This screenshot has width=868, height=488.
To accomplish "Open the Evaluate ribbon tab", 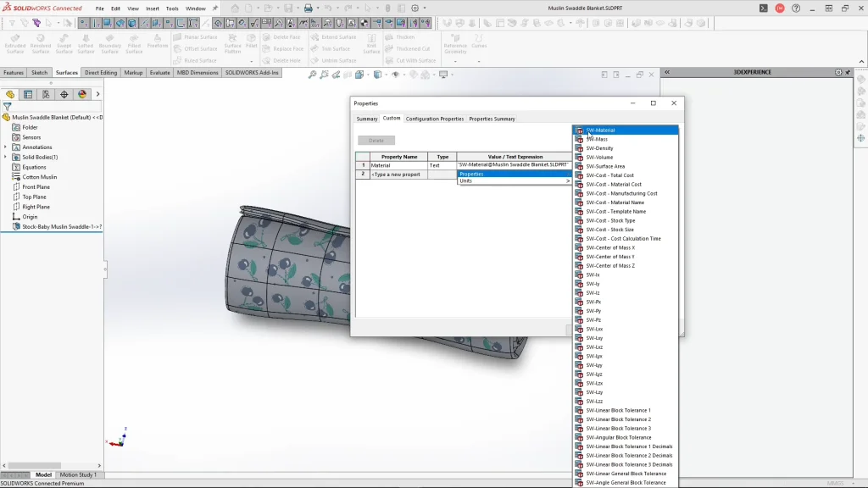I will point(159,73).
